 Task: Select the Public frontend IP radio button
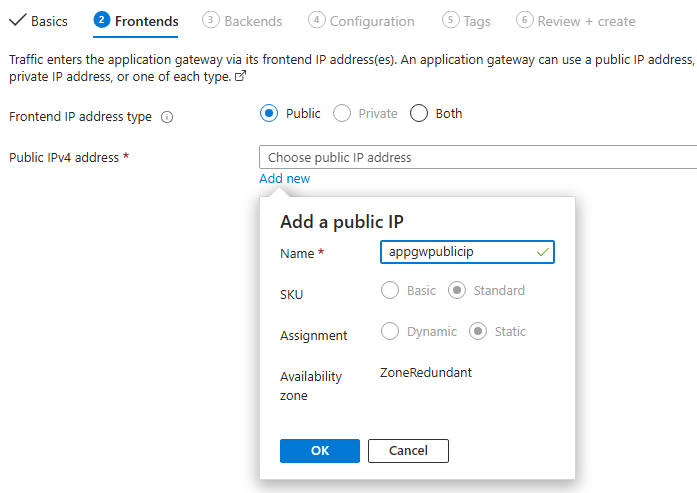coord(268,113)
